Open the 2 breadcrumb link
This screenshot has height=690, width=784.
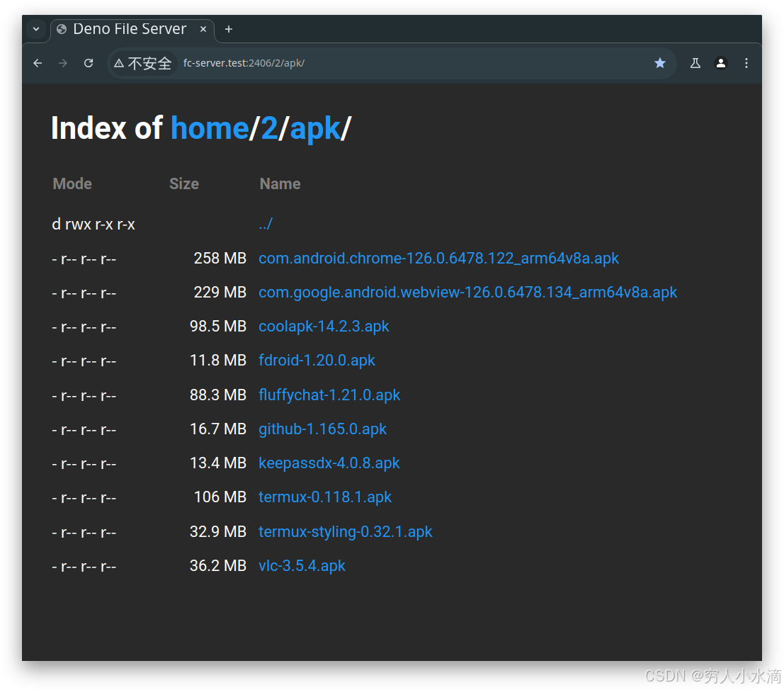pos(269,128)
